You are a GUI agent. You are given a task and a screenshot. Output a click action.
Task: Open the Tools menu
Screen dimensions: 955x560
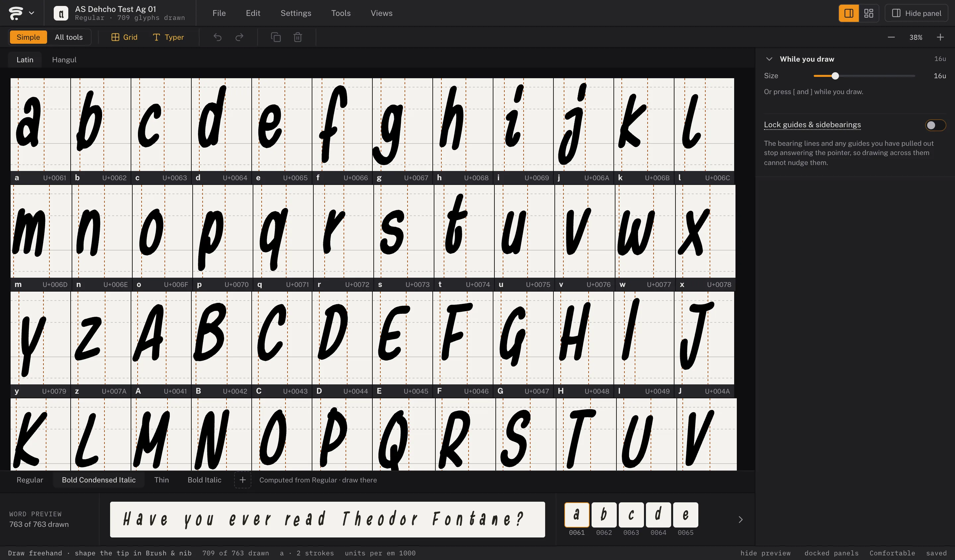[341, 13]
